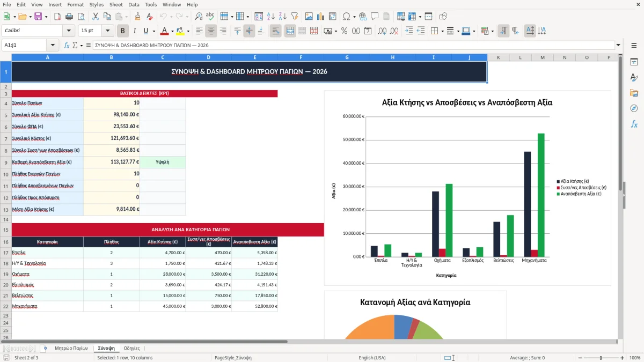Open the Function Wizard fx icon
Image resolution: width=644 pixels, height=362 pixels.
tap(67, 45)
